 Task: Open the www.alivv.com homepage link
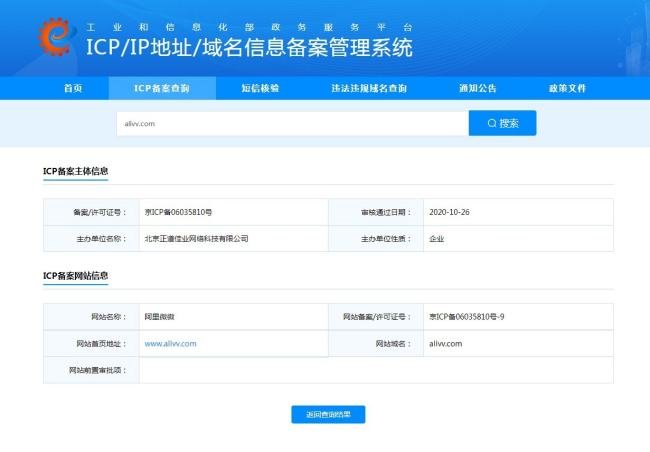[x=170, y=343]
